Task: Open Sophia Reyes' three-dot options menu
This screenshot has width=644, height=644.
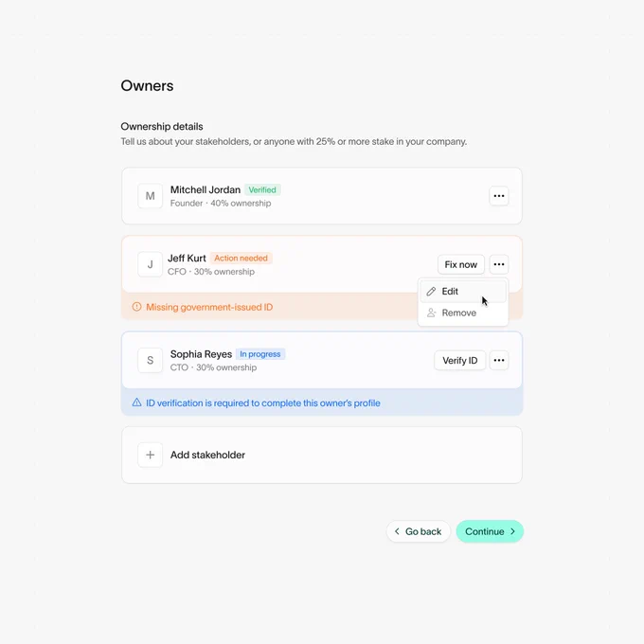Action: click(498, 360)
